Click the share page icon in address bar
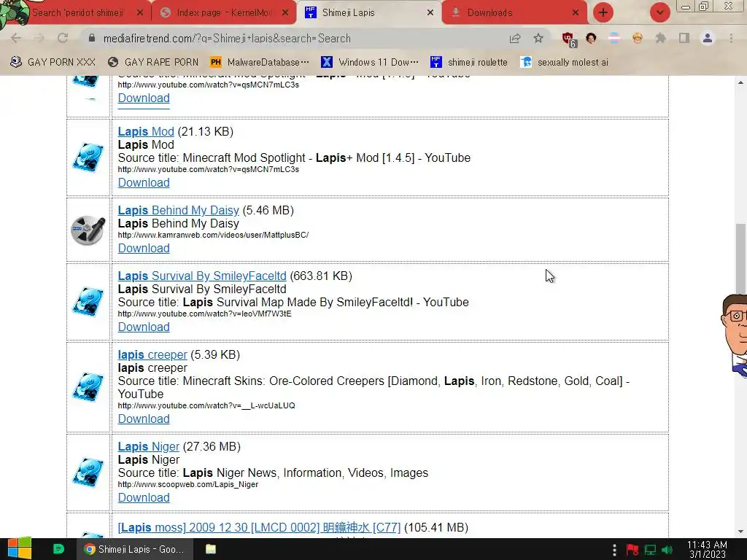 (x=514, y=38)
